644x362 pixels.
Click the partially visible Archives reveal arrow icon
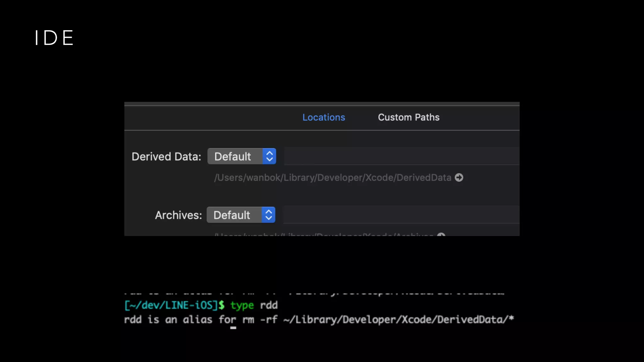pos(441,234)
